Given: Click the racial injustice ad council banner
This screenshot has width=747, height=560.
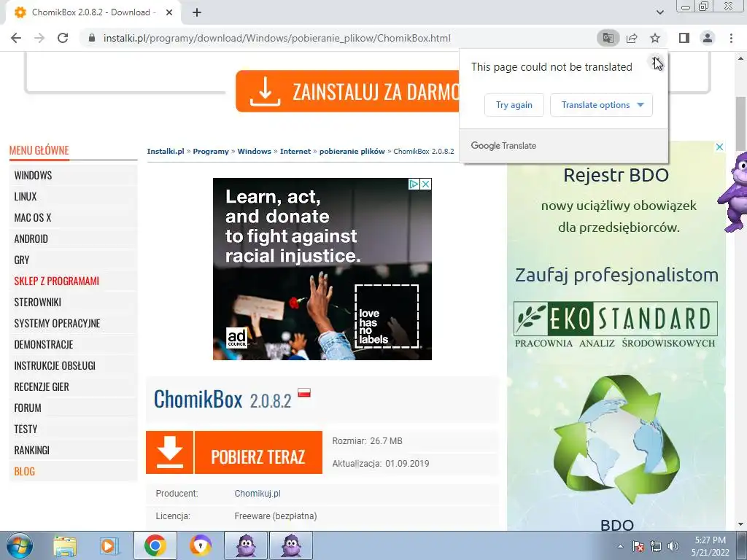Looking at the screenshot, I should [322, 269].
